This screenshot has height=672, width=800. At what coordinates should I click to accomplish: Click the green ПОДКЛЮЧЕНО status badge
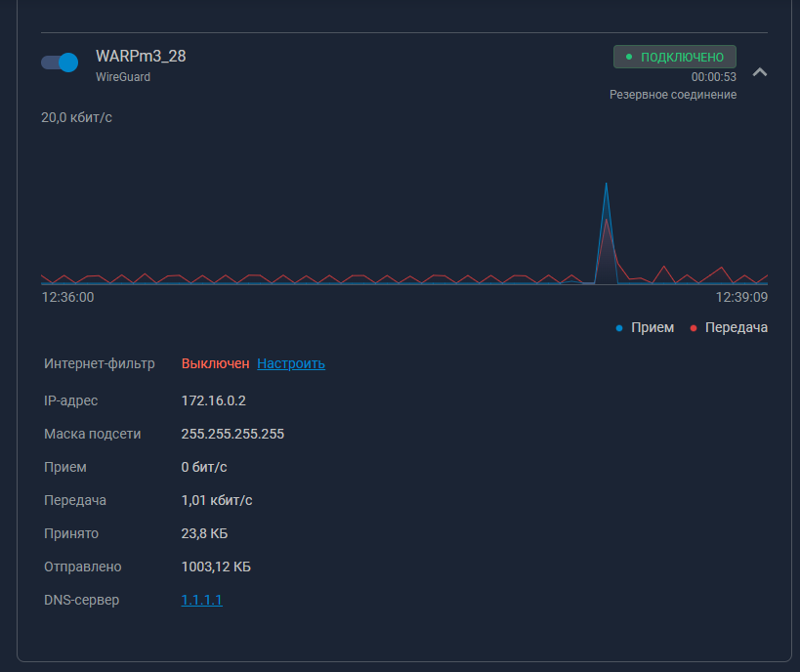(x=675, y=57)
